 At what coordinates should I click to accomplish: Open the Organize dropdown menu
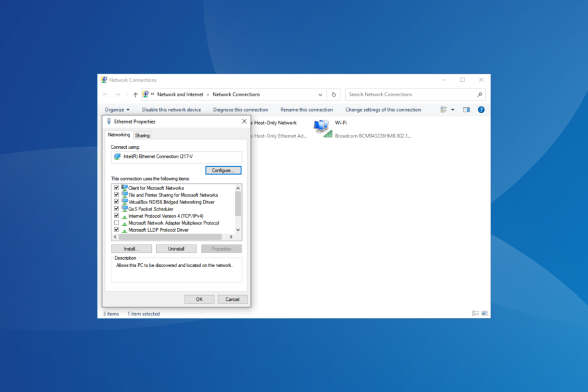click(x=117, y=110)
